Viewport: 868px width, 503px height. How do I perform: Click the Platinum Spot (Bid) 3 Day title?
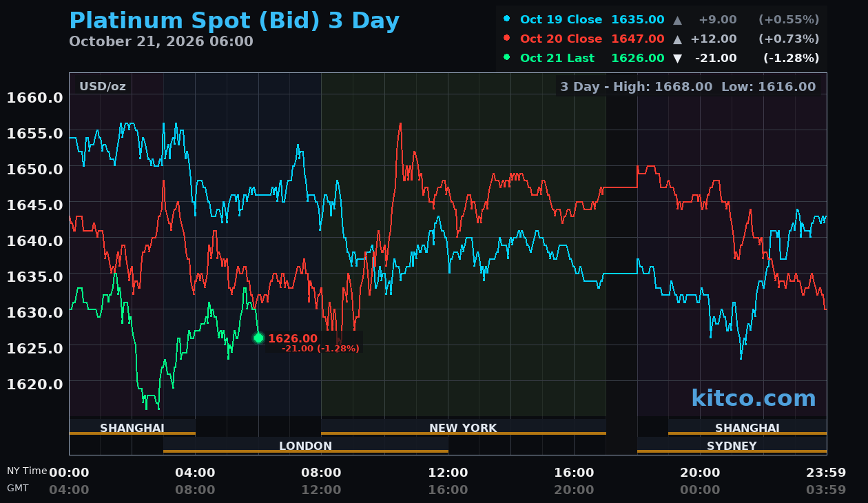coord(234,21)
